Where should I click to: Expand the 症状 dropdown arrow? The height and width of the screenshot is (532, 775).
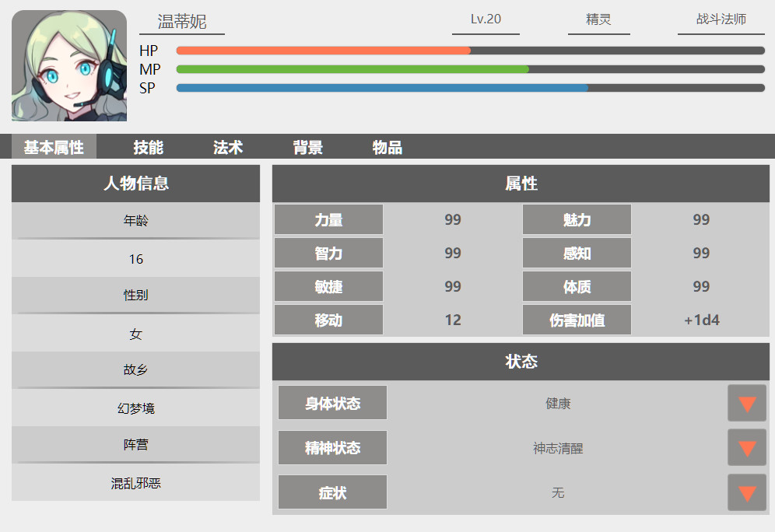pos(746,492)
